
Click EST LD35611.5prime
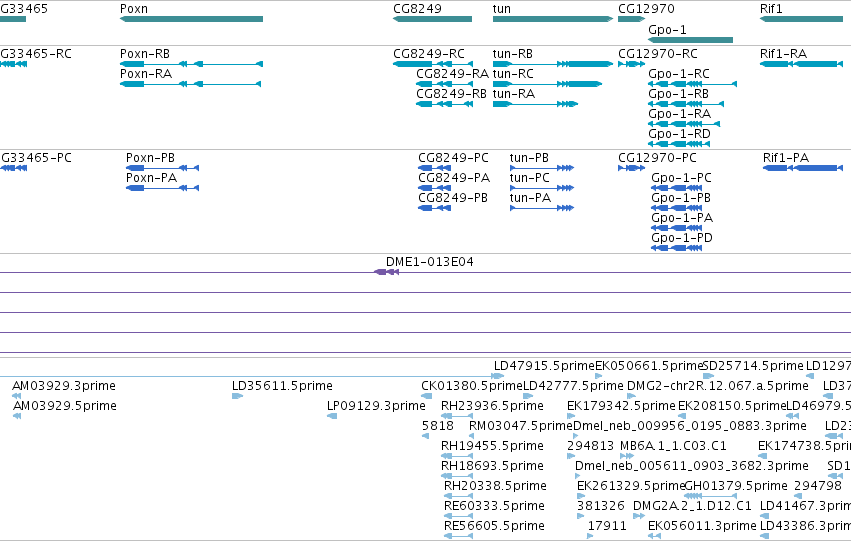point(237,396)
